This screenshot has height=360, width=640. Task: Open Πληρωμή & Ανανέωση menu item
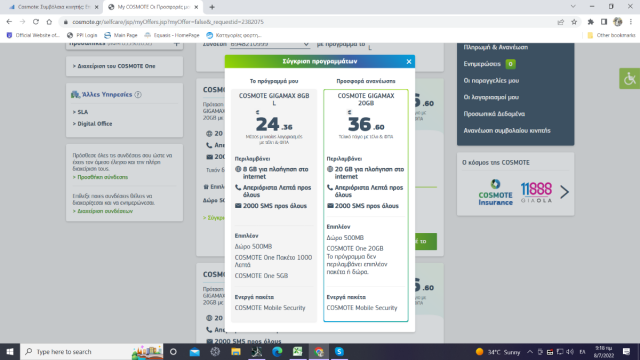point(496,47)
